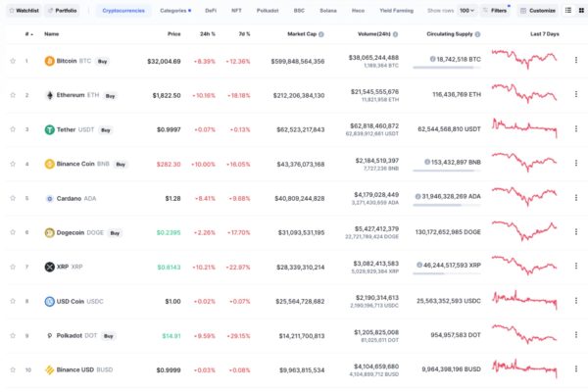The height and width of the screenshot is (392, 588).
Task: Open more options for Dogecoin row
Action: pyautogui.click(x=576, y=232)
